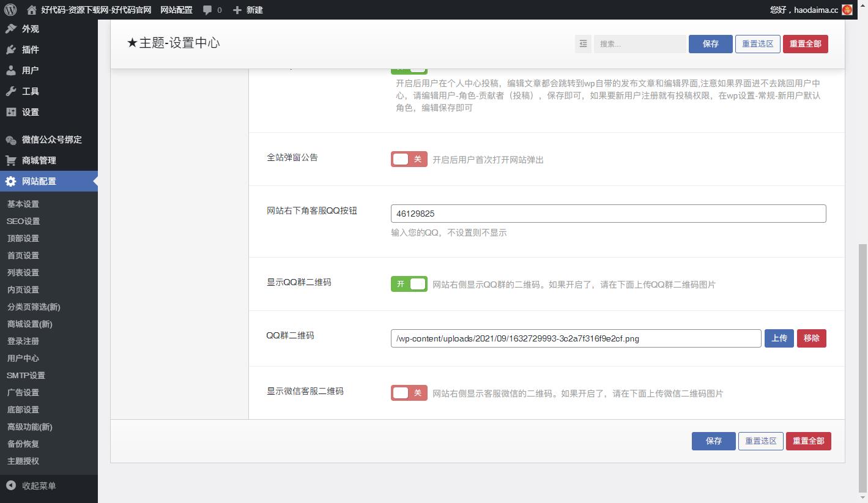Click the plus icon for 新建
Screen dimensions: 868x503
pyautogui.click(x=237, y=10)
